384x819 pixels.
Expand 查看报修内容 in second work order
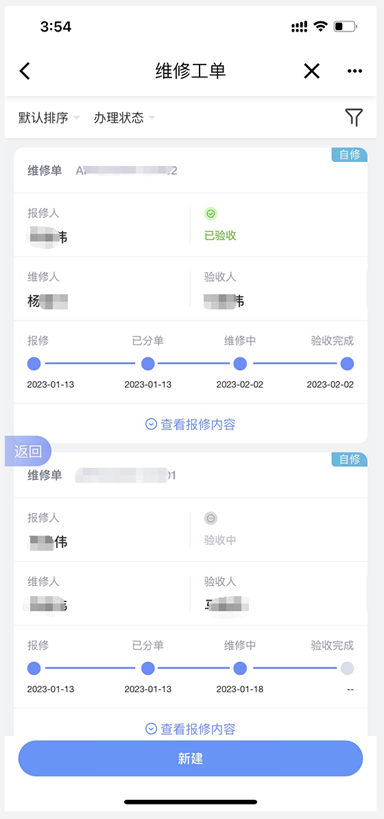pyautogui.click(x=190, y=729)
